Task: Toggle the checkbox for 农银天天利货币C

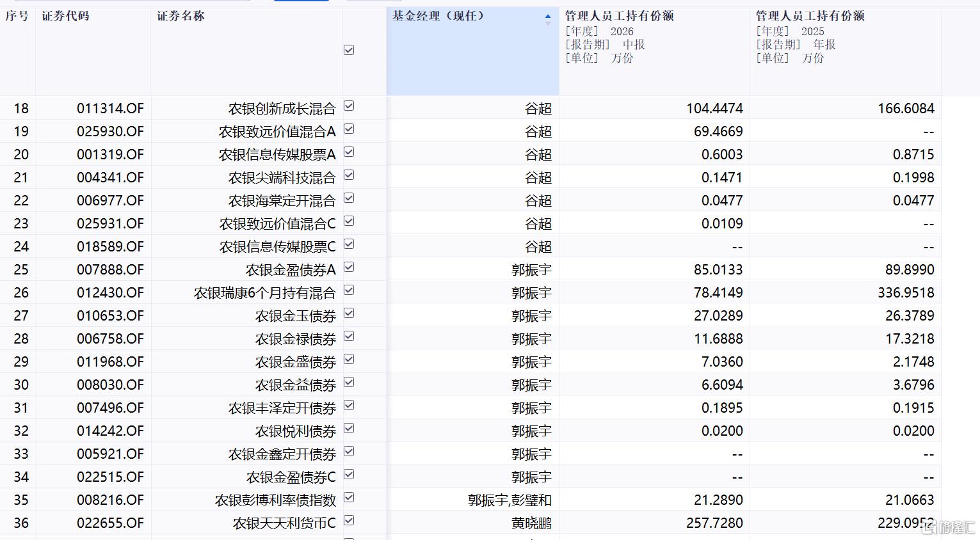Action: (349, 521)
